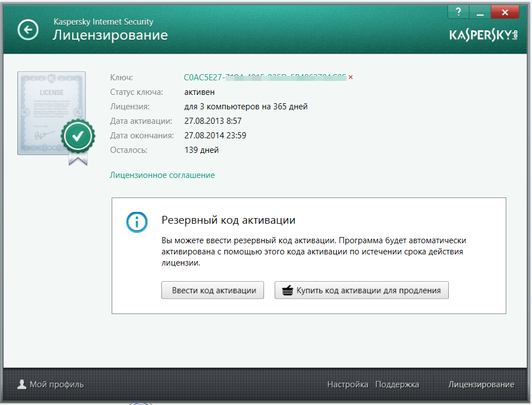The width and height of the screenshot is (532, 405).
Task: Click the Резервный код активации heading
Action: pyautogui.click(x=228, y=220)
